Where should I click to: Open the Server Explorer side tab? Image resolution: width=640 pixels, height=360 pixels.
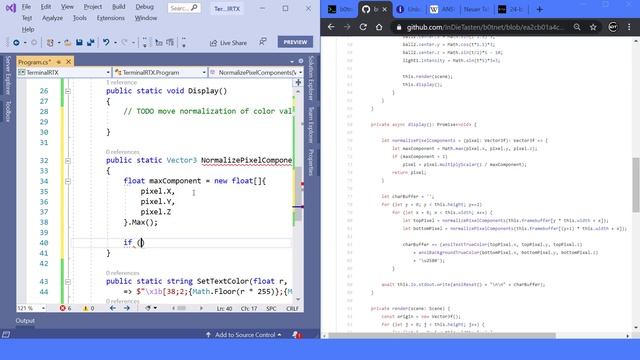click(8, 76)
